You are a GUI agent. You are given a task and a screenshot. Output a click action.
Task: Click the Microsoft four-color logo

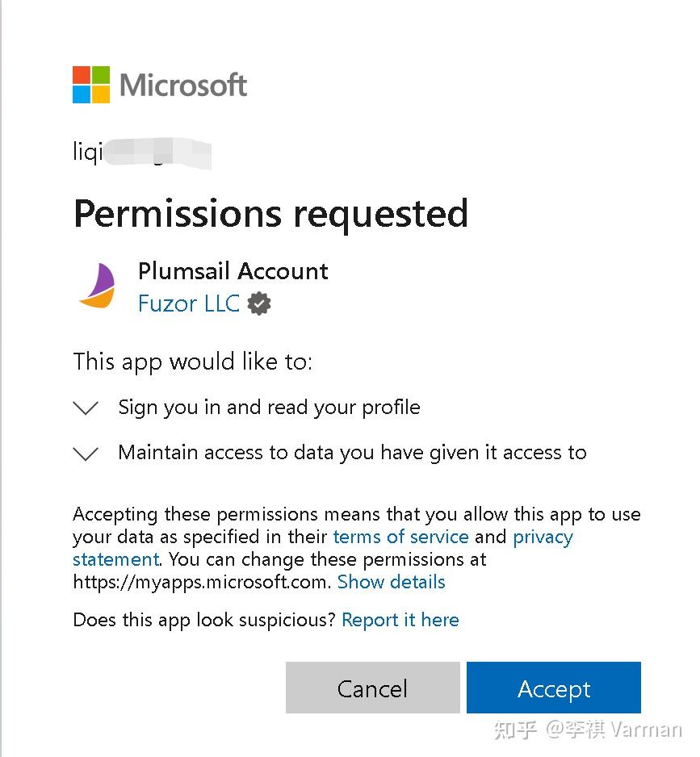[90, 85]
